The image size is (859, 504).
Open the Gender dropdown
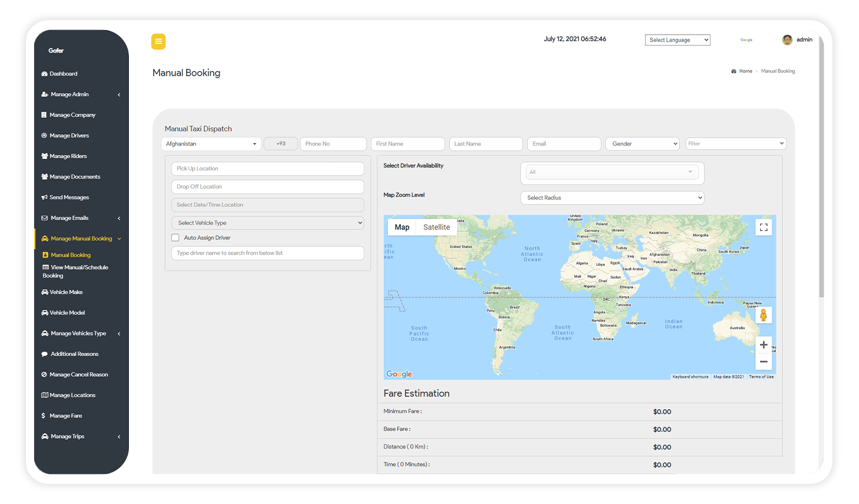[642, 144]
